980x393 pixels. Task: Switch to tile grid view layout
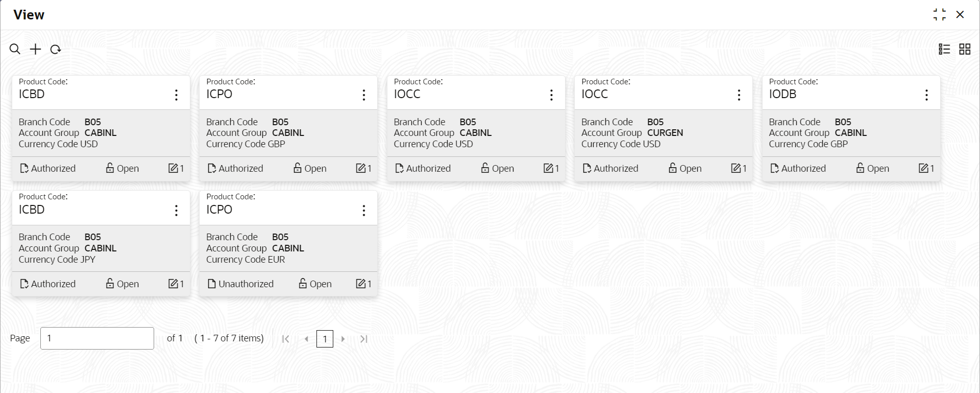point(965,49)
